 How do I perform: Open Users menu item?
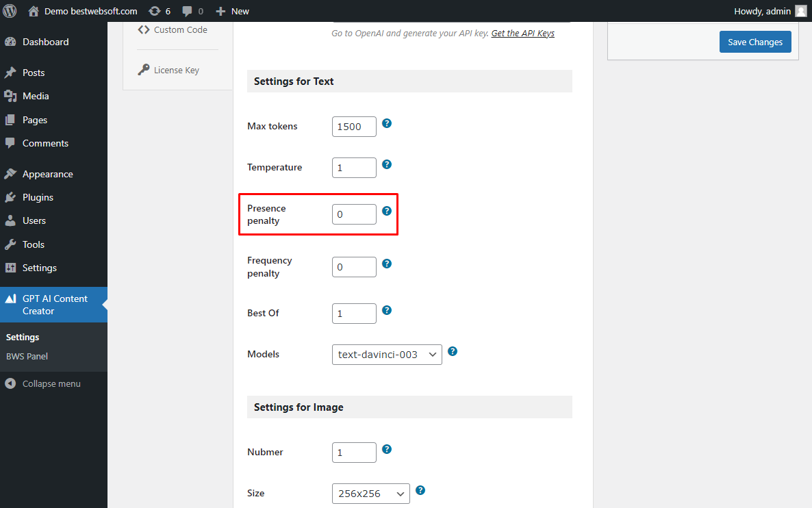pos(53,220)
